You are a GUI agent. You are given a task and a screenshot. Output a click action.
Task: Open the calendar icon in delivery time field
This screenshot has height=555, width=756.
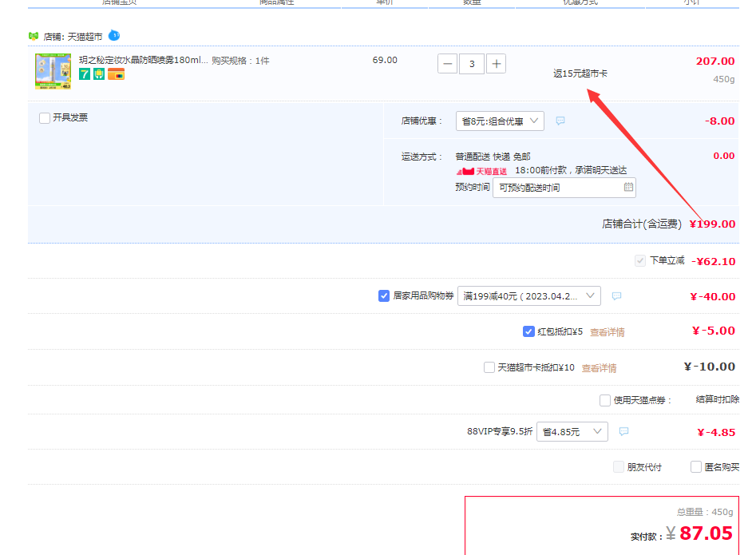tap(628, 187)
